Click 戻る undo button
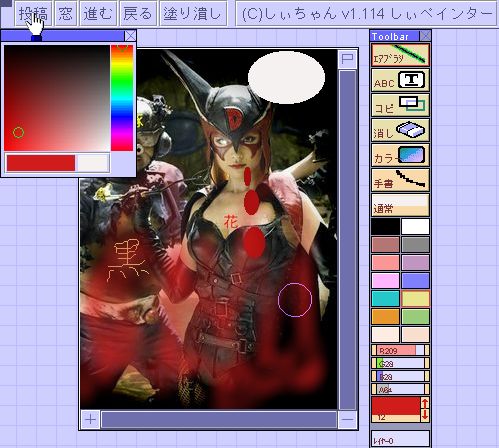The height and width of the screenshot is (448, 499). [138, 14]
